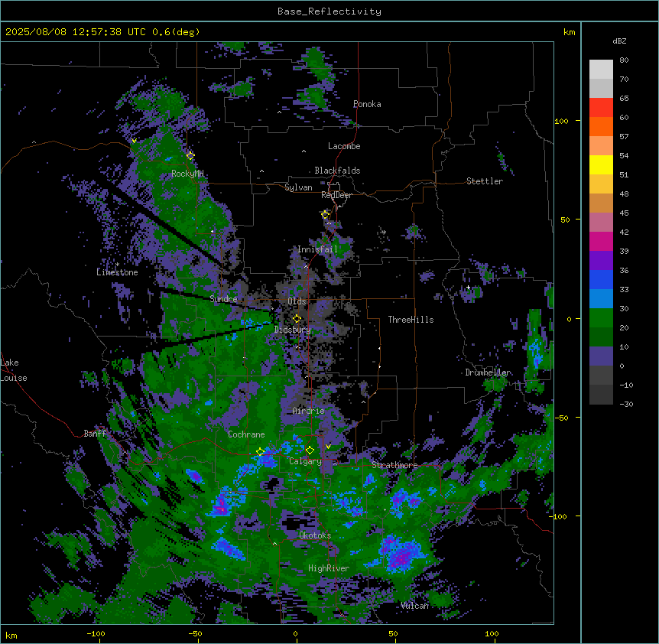Click the light gray 70-80 dBZ legend swatch
The image size is (659, 644).
[x=601, y=70]
